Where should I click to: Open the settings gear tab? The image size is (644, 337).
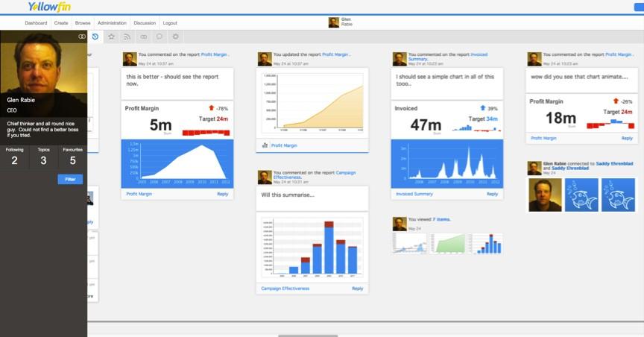point(175,37)
